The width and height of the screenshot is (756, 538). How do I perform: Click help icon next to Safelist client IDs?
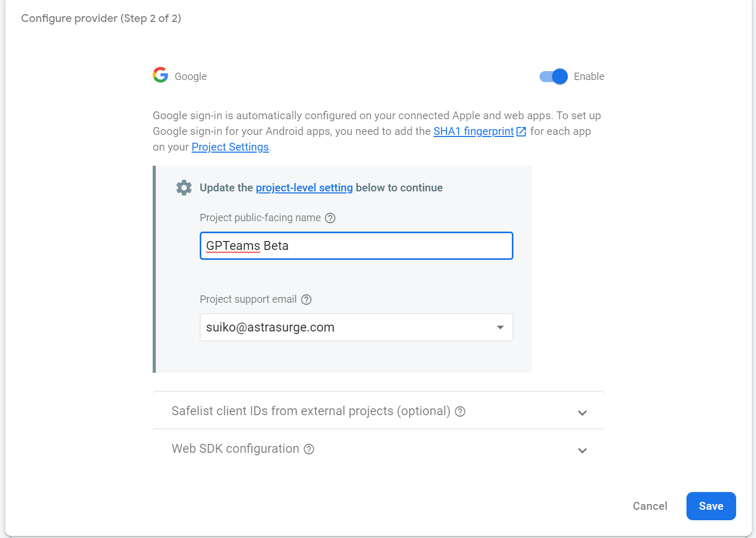pyautogui.click(x=460, y=411)
